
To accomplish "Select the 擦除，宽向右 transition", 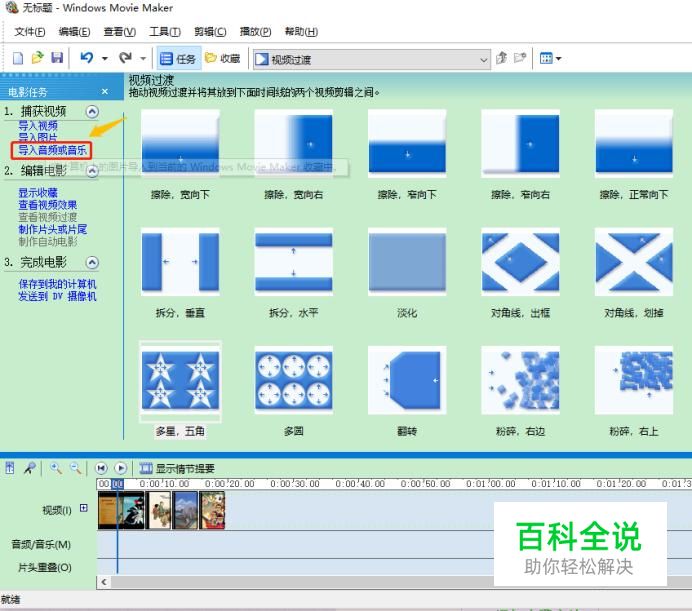I will (293, 143).
